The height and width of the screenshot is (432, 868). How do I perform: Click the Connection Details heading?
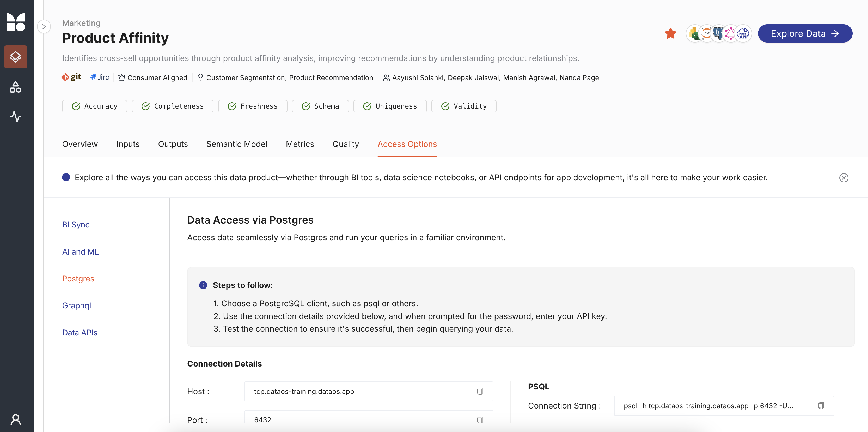pos(224,364)
